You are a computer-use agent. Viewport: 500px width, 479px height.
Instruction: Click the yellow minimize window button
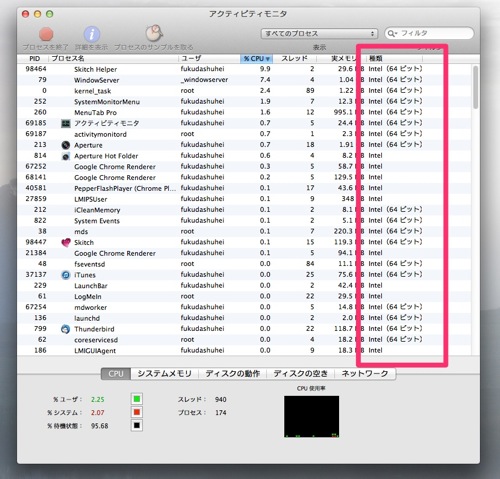click(37, 14)
